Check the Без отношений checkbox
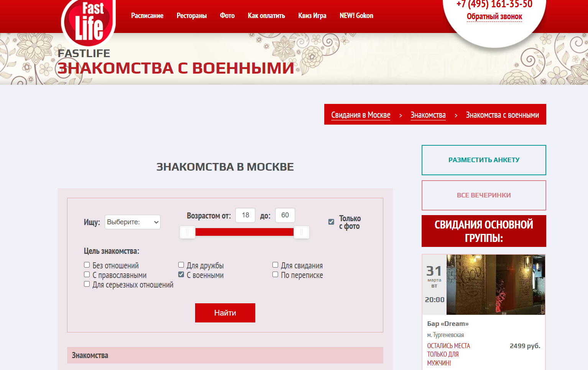The height and width of the screenshot is (370, 588). [87, 265]
